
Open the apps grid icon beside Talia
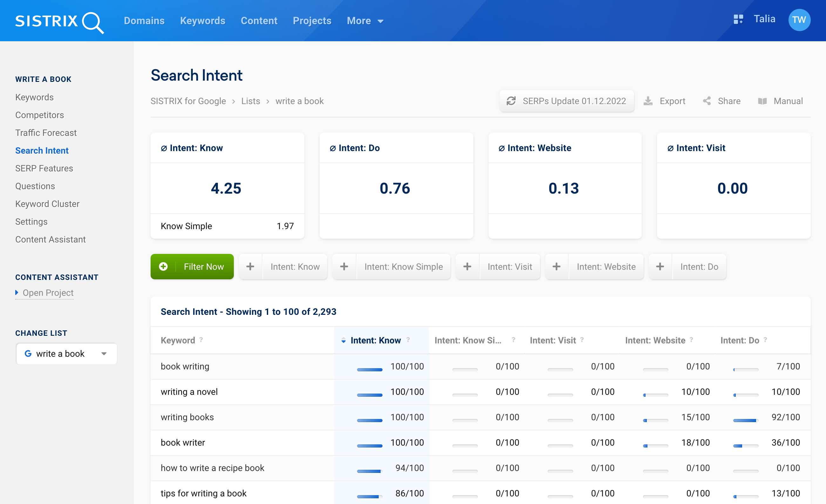coord(738,19)
